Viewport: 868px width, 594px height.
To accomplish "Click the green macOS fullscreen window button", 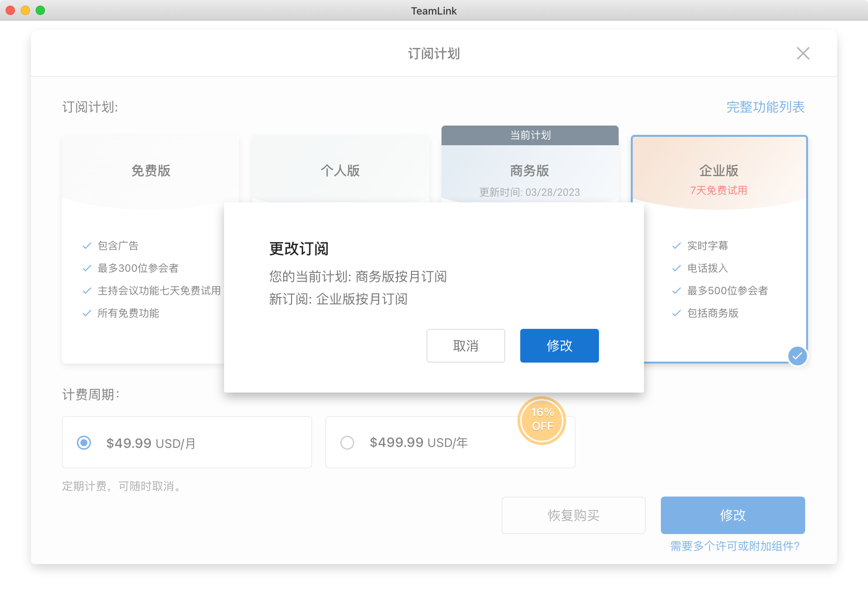I will [40, 10].
